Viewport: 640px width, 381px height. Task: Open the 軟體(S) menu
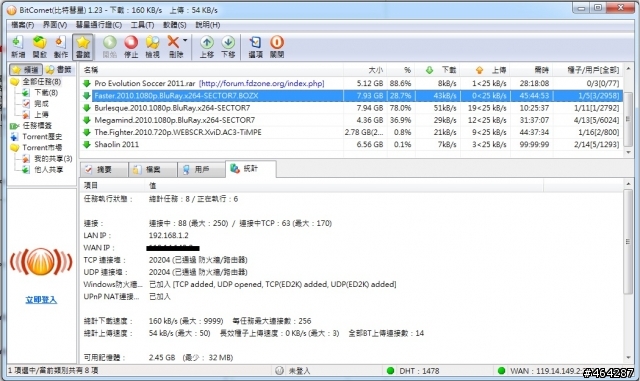(x=175, y=25)
